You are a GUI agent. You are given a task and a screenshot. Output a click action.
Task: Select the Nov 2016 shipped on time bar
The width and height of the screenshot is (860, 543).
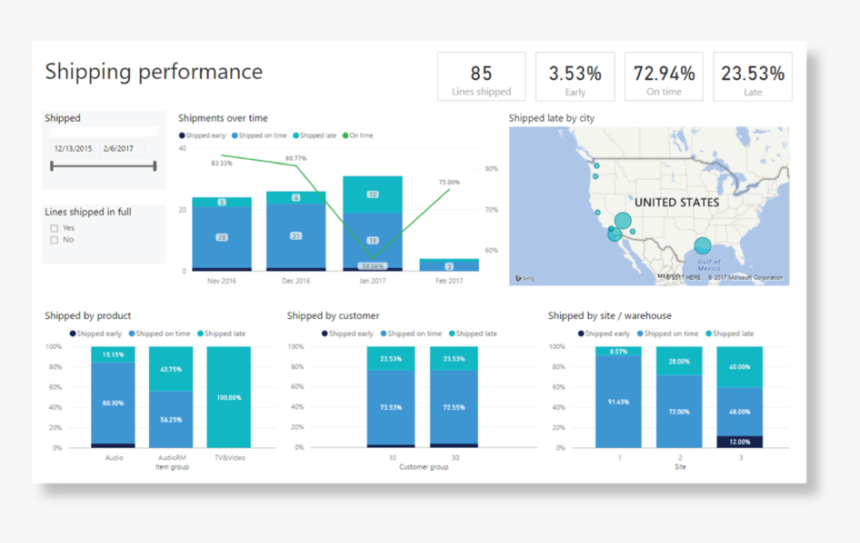tap(222, 237)
